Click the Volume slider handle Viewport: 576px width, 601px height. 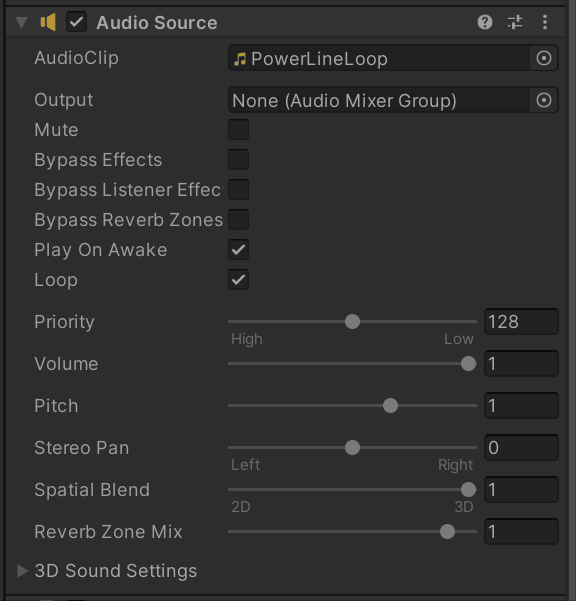click(468, 363)
